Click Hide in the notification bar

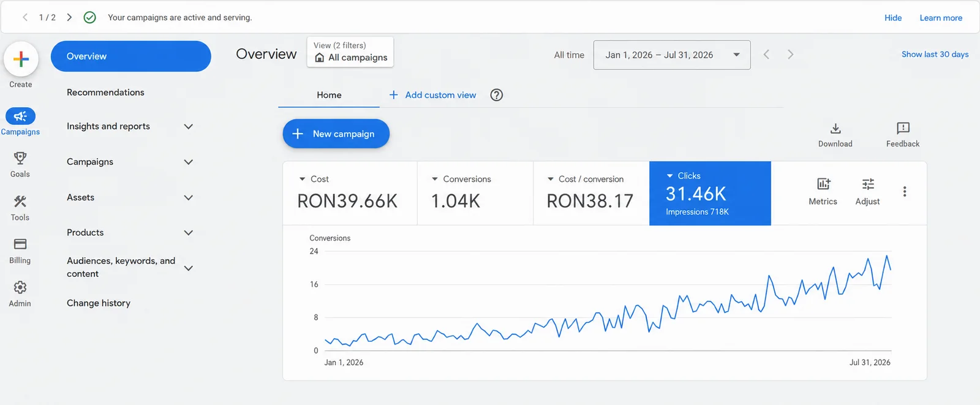click(x=893, y=18)
